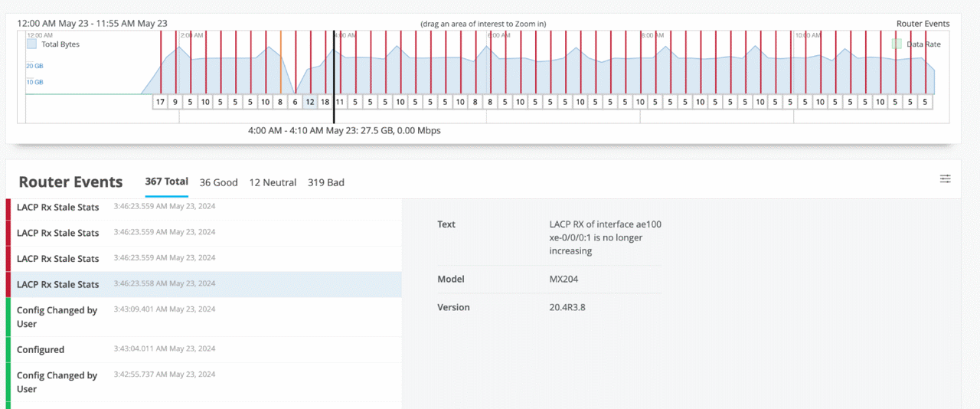
Task: Select the Configured event at 3:43:04.011
Action: [204, 349]
